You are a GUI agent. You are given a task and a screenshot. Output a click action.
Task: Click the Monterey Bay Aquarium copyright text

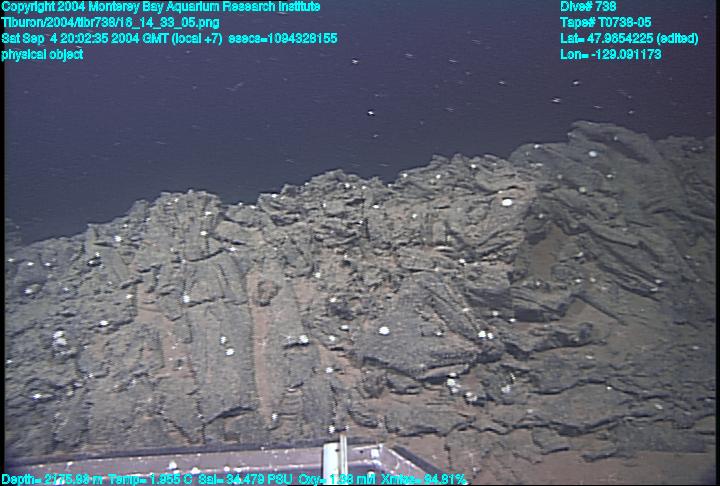(161, 7)
